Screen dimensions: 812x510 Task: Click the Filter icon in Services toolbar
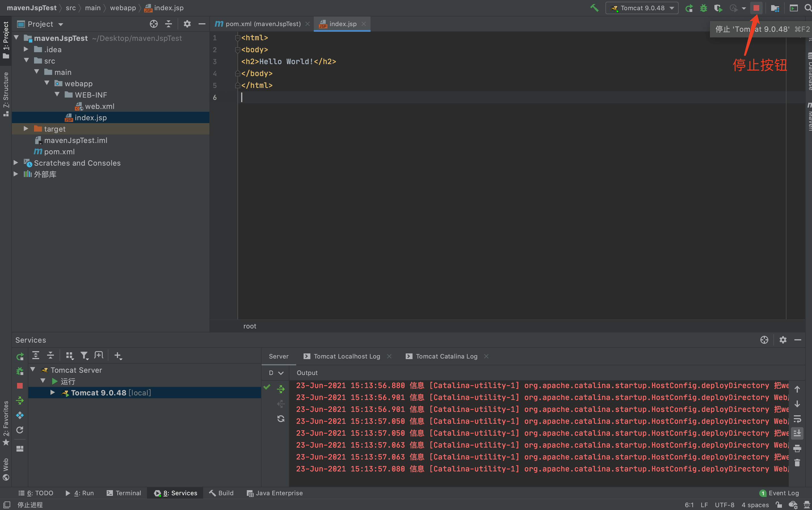pyautogui.click(x=84, y=355)
